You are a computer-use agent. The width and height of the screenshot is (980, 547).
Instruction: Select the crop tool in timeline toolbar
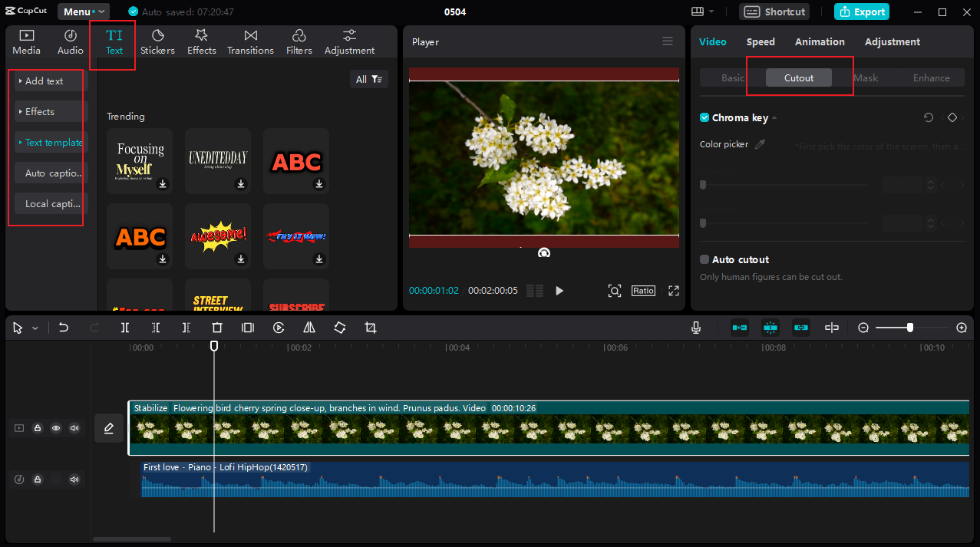pyautogui.click(x=371, y=328)
